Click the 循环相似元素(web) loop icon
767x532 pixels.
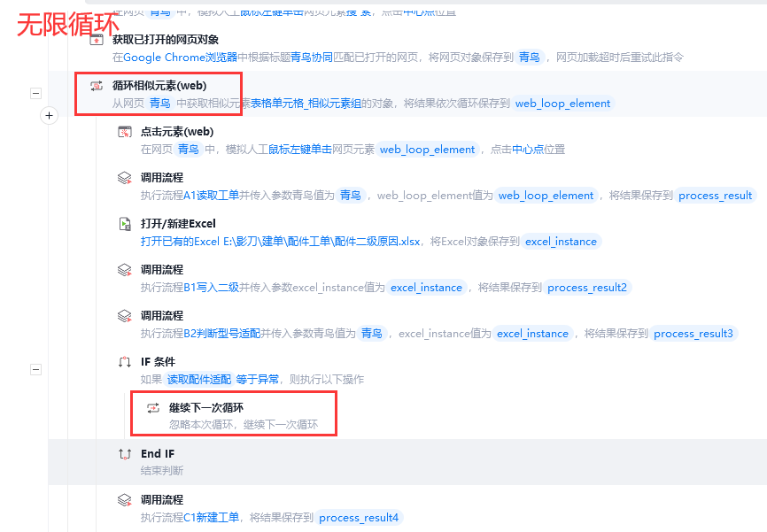[x=97, y=86]
